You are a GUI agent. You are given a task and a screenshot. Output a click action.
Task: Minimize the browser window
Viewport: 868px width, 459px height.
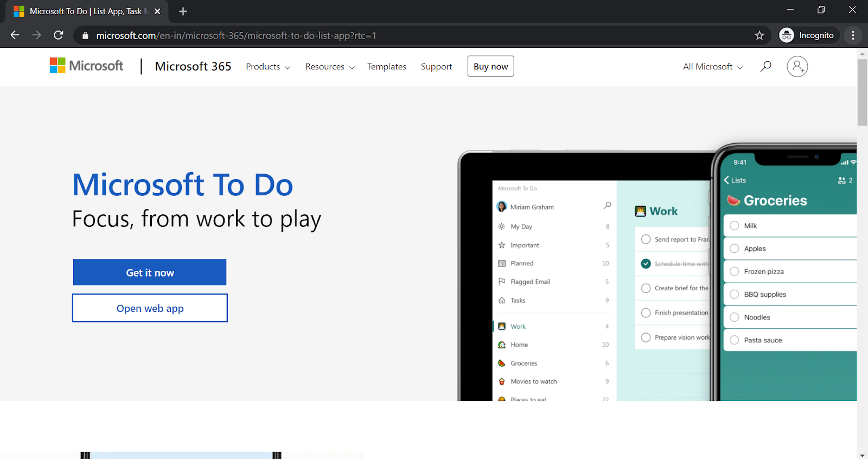pyautogui.click(x=790, y=10)
